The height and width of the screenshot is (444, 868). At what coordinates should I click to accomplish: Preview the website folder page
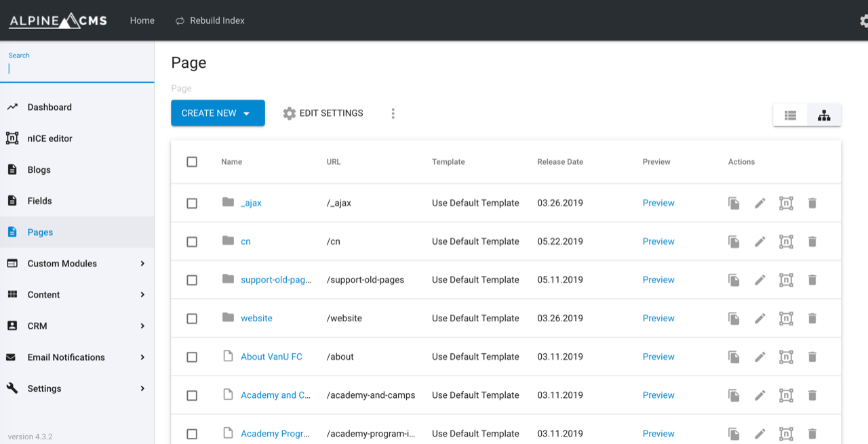pos(658,318)
